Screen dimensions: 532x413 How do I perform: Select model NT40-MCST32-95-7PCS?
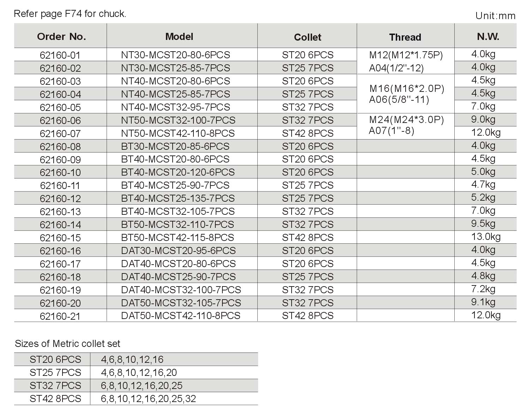coord(175,107)
